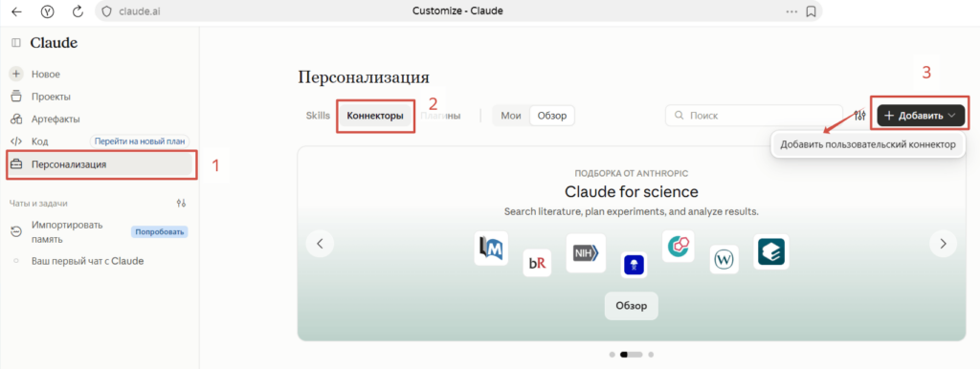Open the dark teal E connector icon
Screen dimensions: 980x369
[x=771, y=251]
